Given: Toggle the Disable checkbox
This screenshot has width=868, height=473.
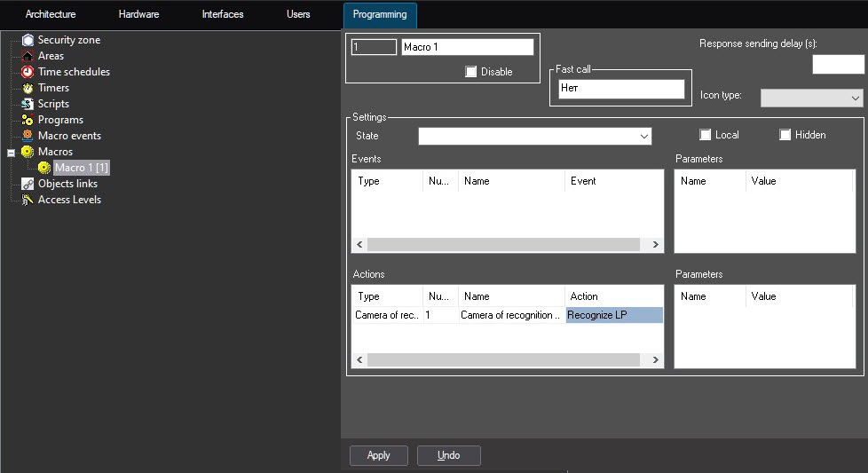Looking at the screenshot, I should point(471,72).
